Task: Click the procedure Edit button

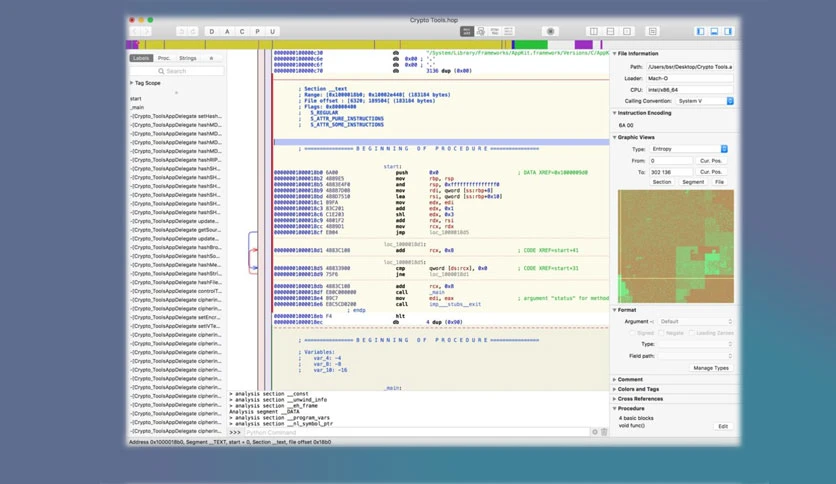Action: tap(723, 426)
